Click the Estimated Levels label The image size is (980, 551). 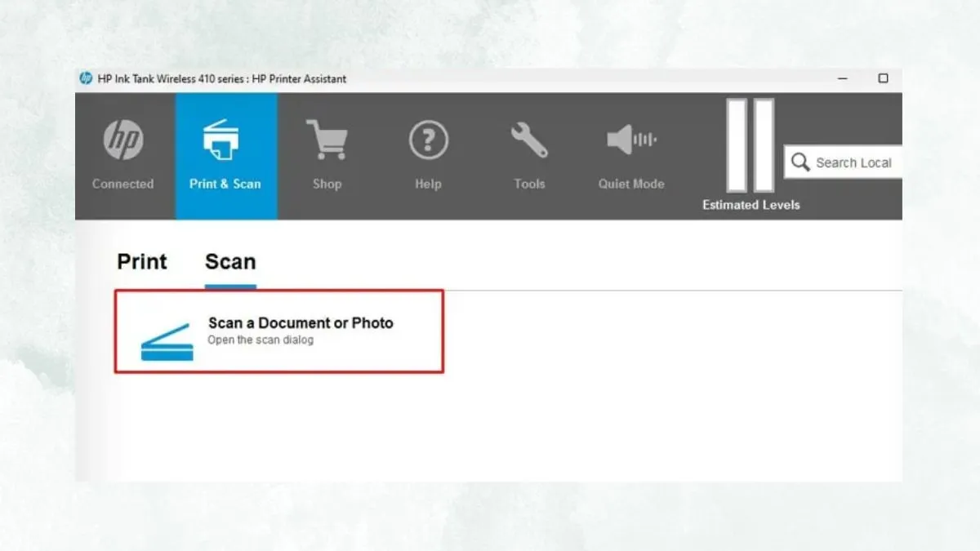pyautogui.click(x=751, y=205)
